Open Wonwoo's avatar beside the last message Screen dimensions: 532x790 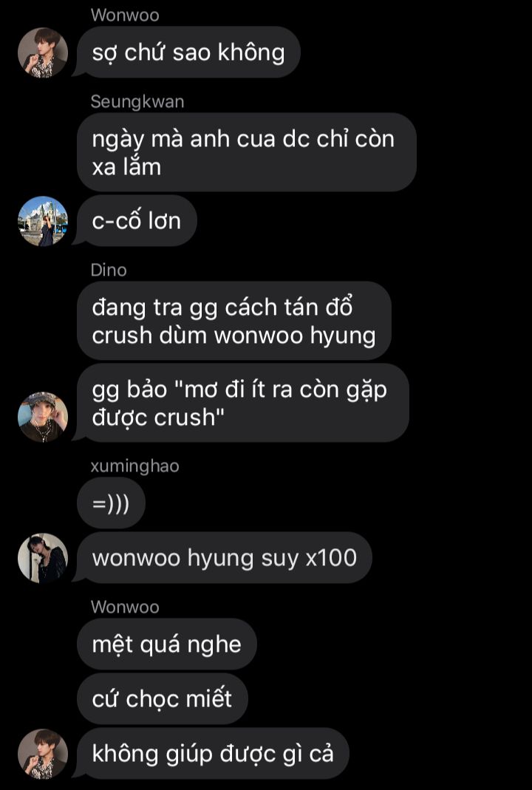pyautogui.click(x=43, y=754)
